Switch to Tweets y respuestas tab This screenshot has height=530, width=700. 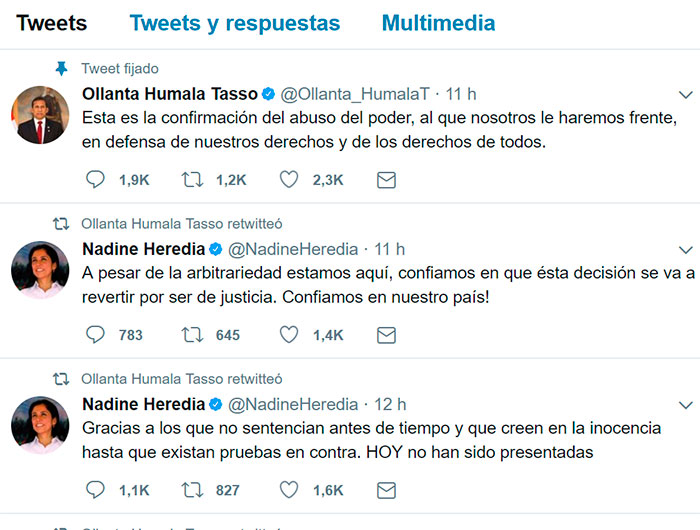click(x=235, y=23)
